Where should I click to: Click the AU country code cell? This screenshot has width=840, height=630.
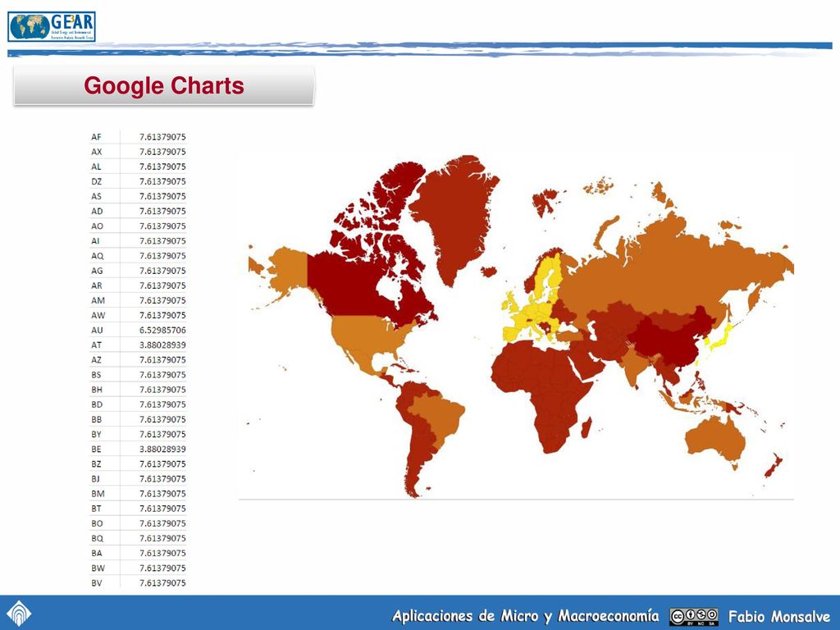point(97,331)
